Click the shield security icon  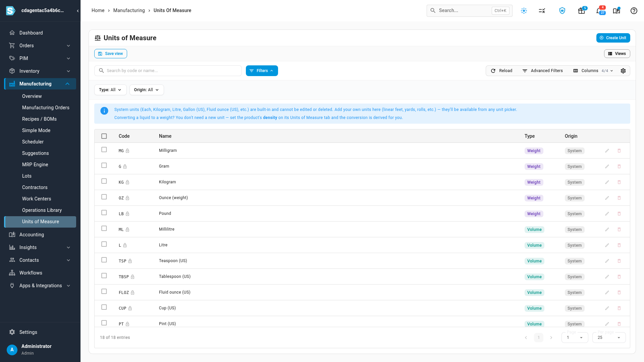point(562,11)
